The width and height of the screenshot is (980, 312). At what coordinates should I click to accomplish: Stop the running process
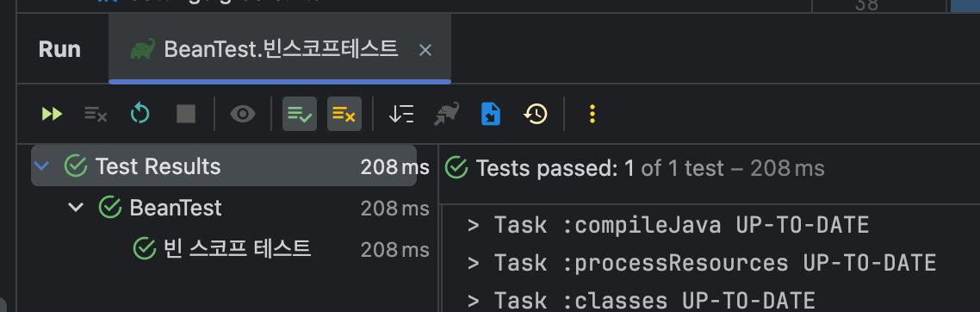186,114
